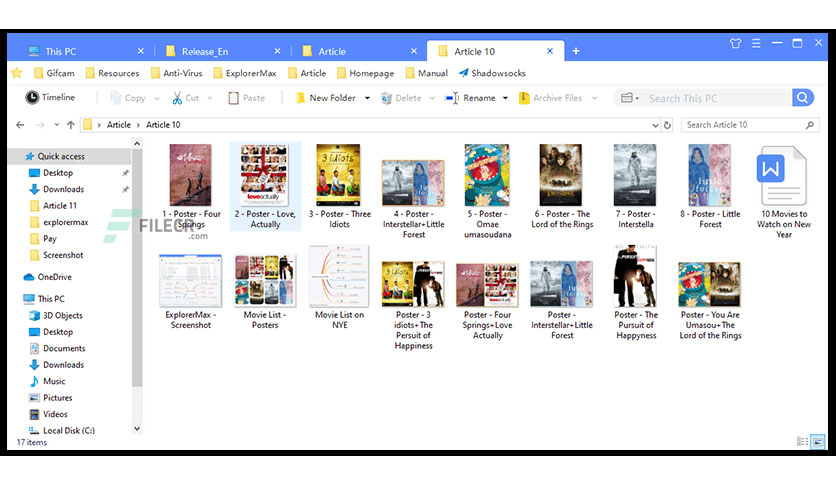Viewport: 836px width, 484px height.
Task: Open the skin shirt icon
Action: pos(735,44)
